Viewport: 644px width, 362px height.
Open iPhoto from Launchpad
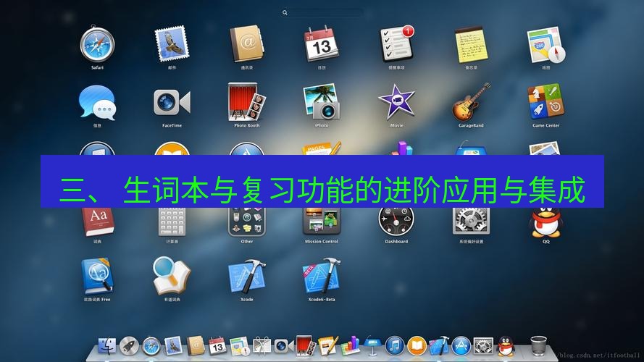(x=321, y=102)
